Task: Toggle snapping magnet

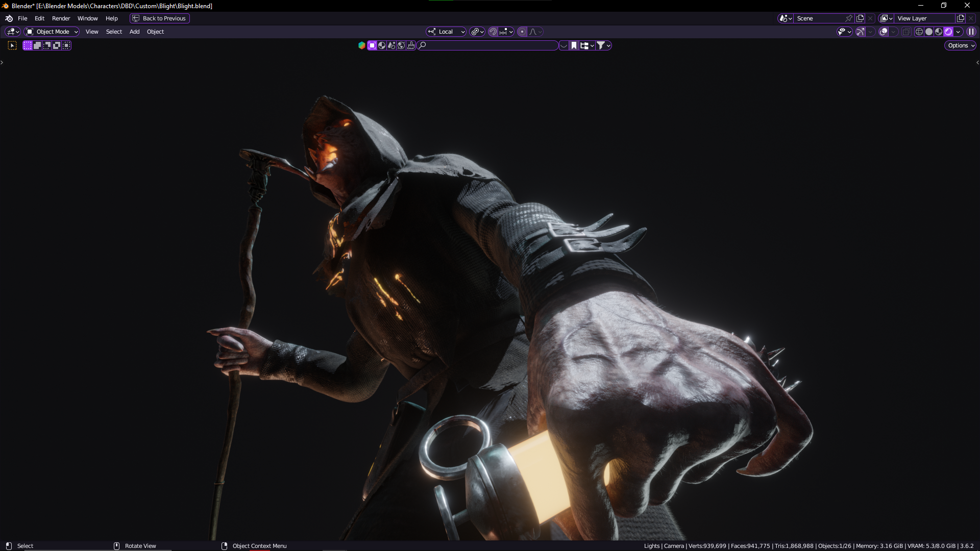Action: [x=493, y=32]
